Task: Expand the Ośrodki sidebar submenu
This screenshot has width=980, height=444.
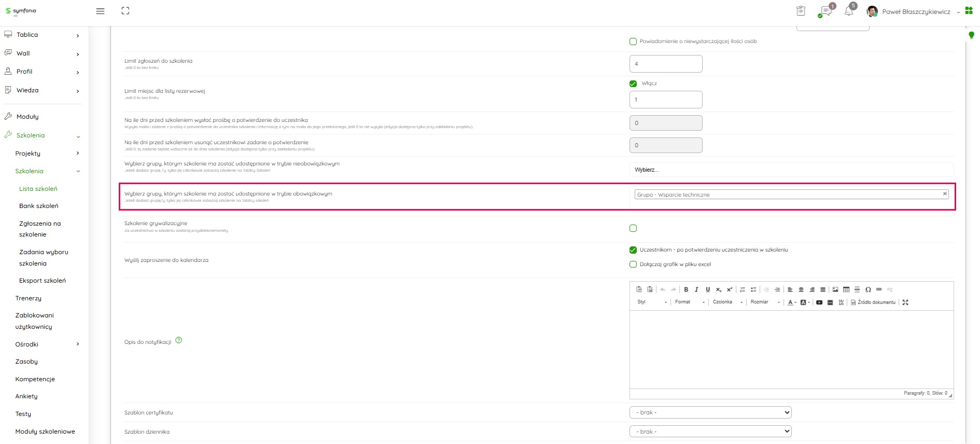Action: 78,344
